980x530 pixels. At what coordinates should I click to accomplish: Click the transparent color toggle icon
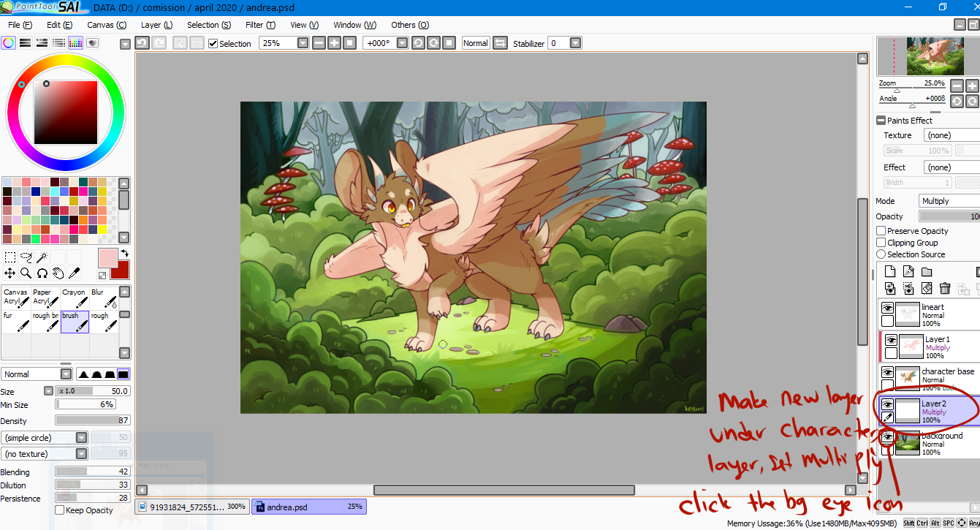102,275
